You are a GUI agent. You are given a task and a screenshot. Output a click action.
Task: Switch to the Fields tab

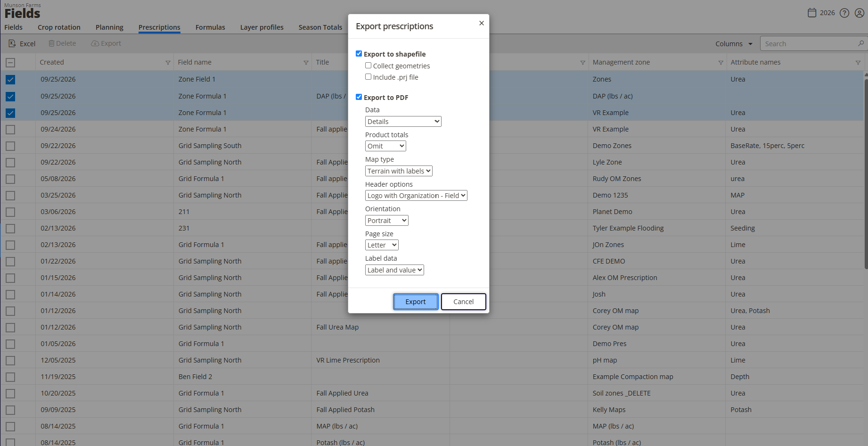(13, 27)
